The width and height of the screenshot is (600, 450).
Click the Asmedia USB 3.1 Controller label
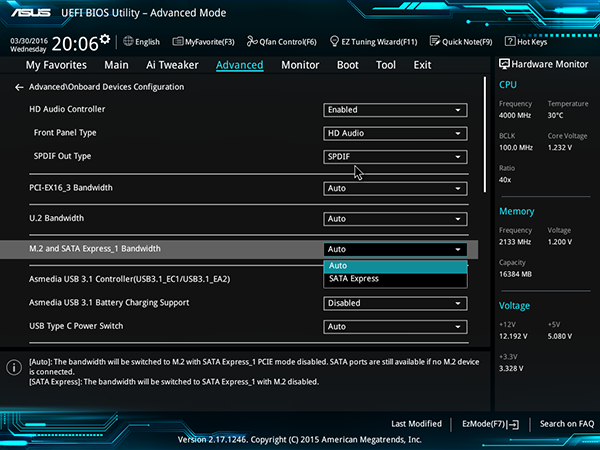[130, 279]
